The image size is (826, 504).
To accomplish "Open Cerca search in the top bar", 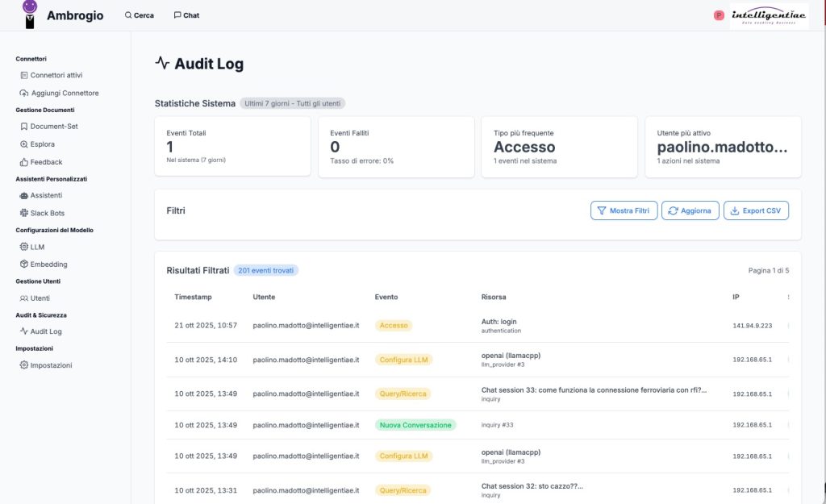I will 139,15.
